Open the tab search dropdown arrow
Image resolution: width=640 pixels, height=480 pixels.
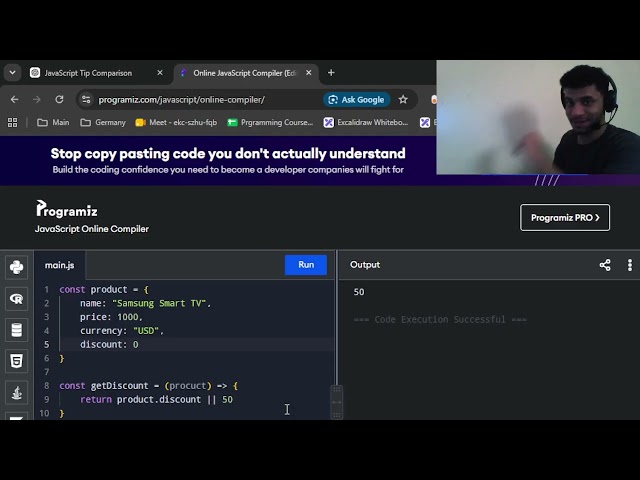pyautogui.click(x=13, y=73)
